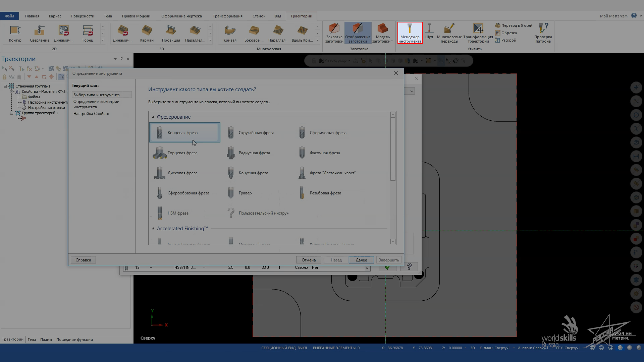Select Сферическая фреза tool icon
Screen dimensions: 644x362
coord(301,133)
